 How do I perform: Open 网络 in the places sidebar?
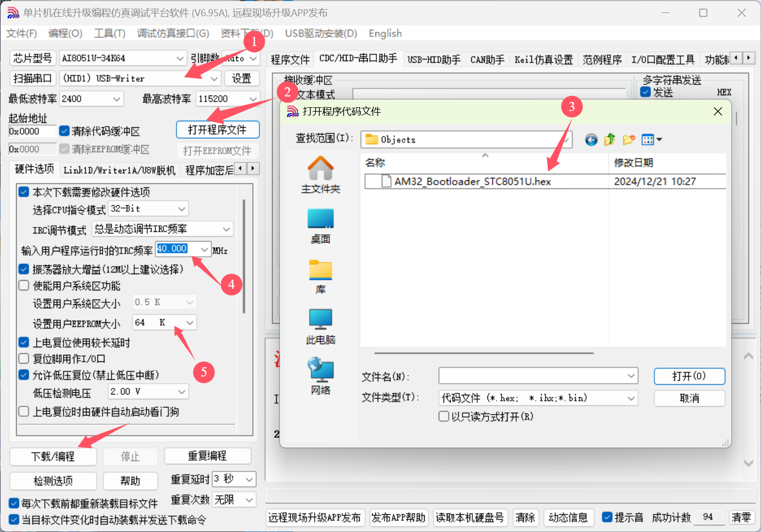click(321, 377)
